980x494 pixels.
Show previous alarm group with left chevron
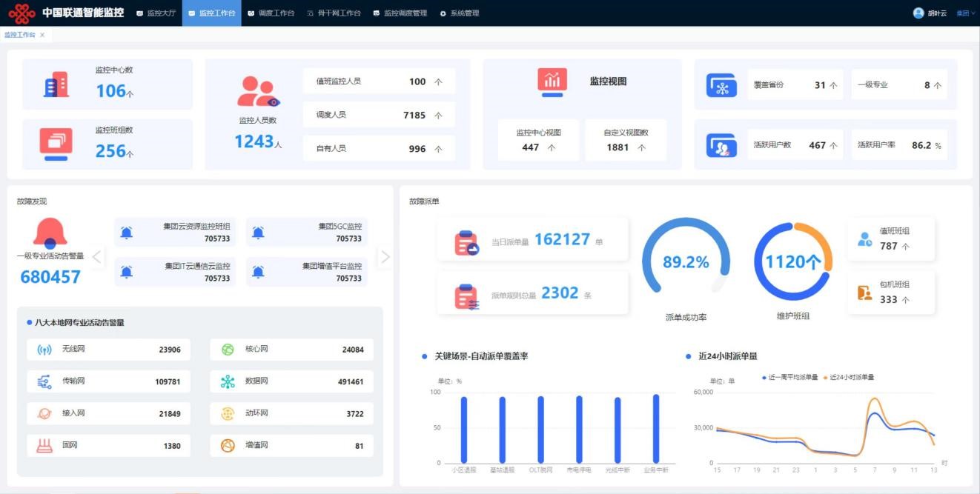coord(97,257)
